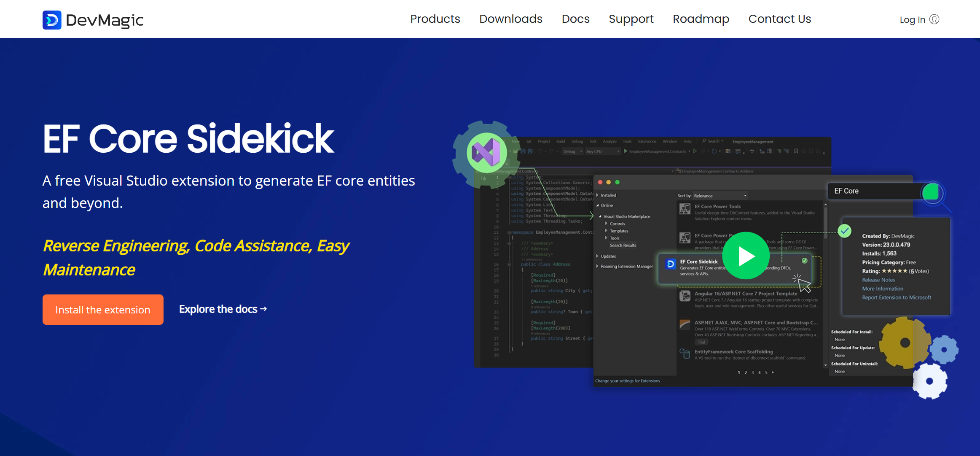The width and height of the screenshot is (980, 456).
Task: Open the Sort by Relevance dropdown
Action: click(720, 196)
